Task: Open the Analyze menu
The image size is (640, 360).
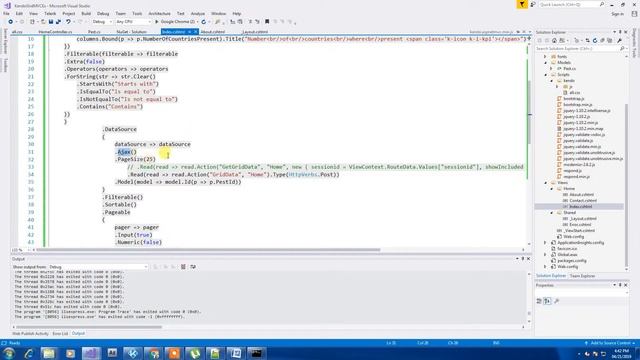Action: click(198, 13)
